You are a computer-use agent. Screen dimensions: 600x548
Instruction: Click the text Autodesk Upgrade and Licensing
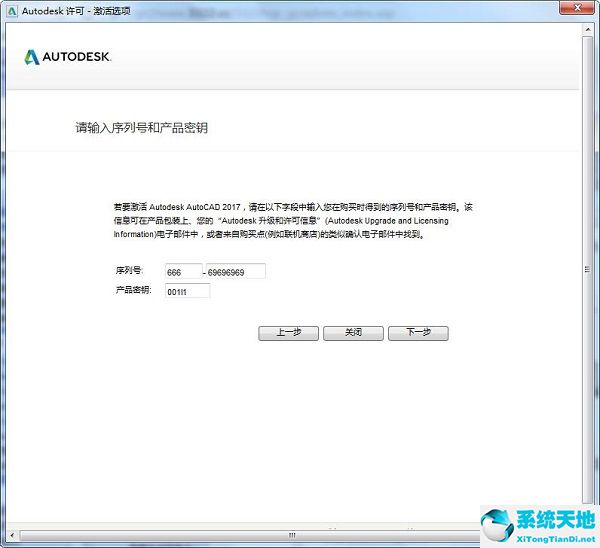[x=388, y=221]
